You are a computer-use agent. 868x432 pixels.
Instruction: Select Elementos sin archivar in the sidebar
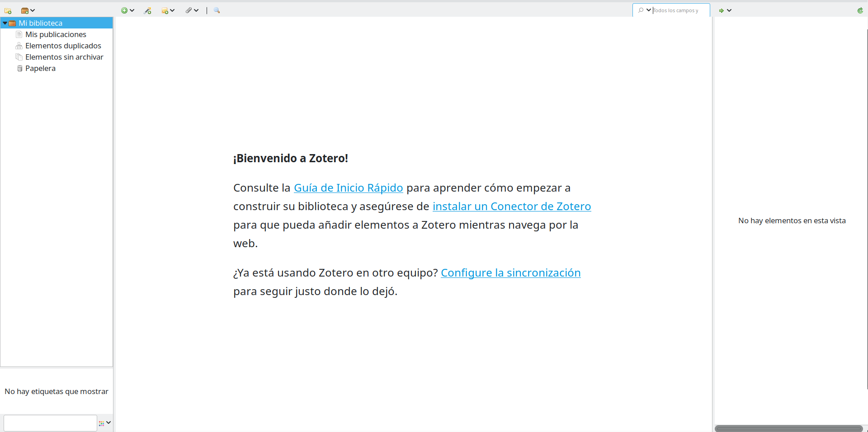[x=64, y=57]
